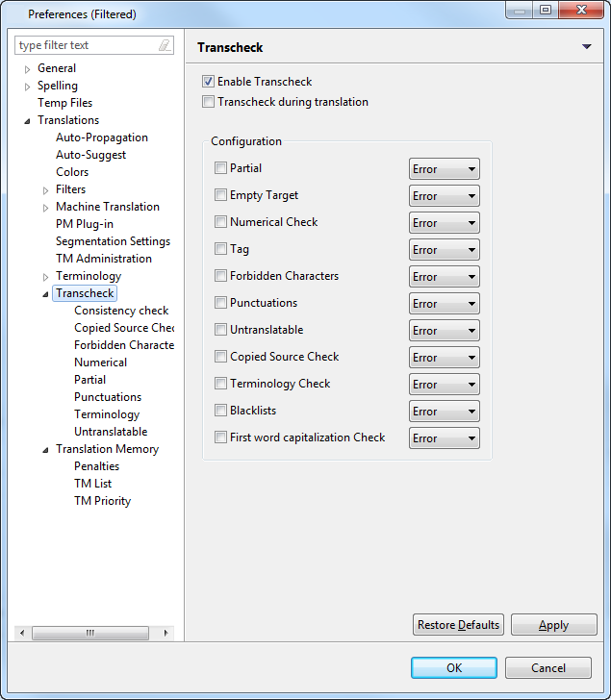
Task: Expand the Machine Translation node
Action: [45, 208]
